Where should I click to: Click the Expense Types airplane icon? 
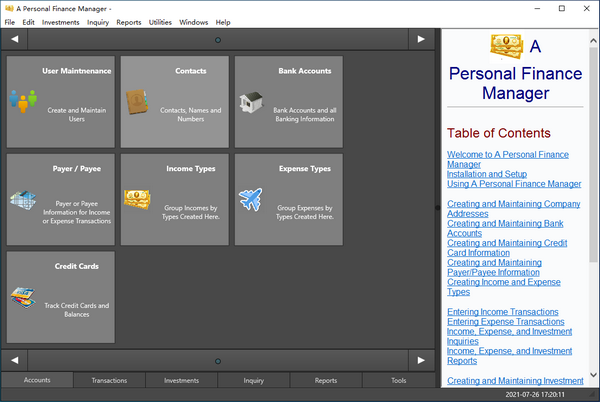(x=251, y=199)
